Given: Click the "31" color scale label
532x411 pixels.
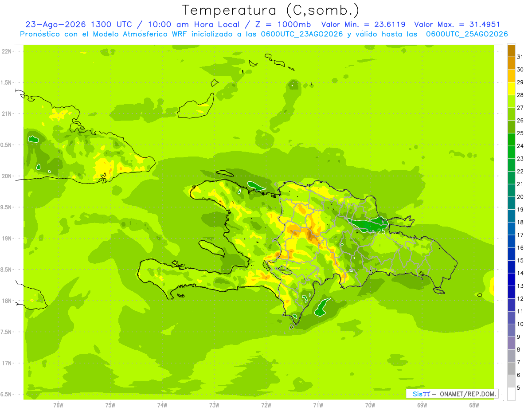Looking at the screenshot, I should (x=520, y=57).
